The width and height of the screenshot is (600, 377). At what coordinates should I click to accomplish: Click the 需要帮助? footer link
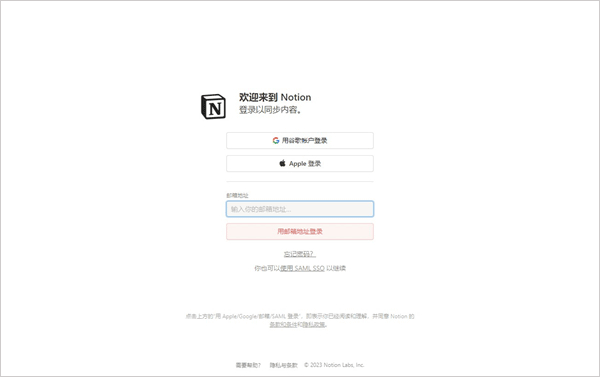point(248,365)
